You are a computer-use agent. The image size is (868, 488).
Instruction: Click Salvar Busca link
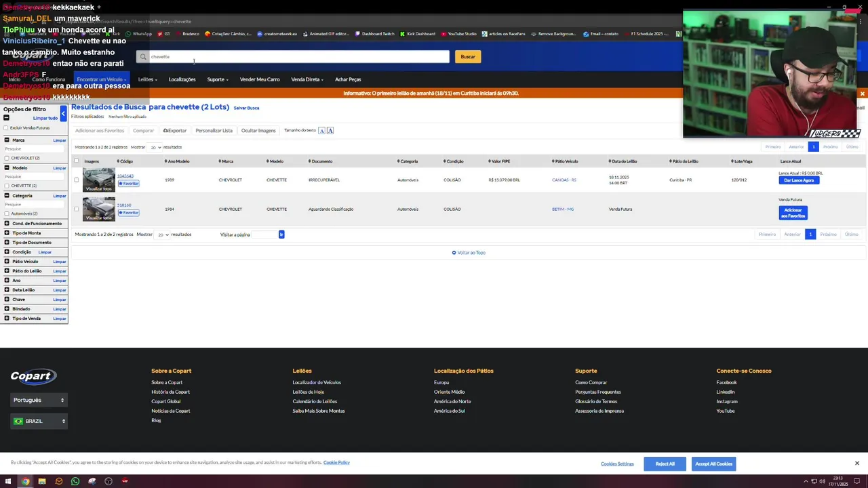246,108
